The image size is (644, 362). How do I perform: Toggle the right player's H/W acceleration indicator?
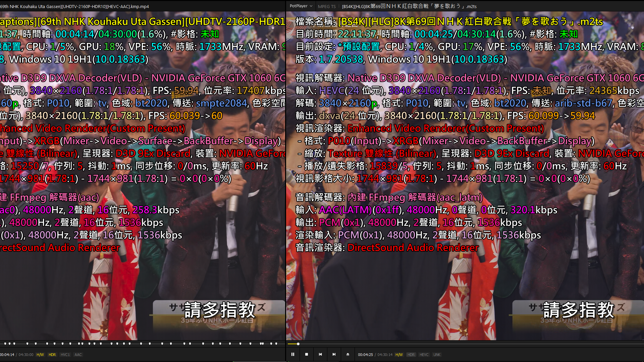coord(399,355)
